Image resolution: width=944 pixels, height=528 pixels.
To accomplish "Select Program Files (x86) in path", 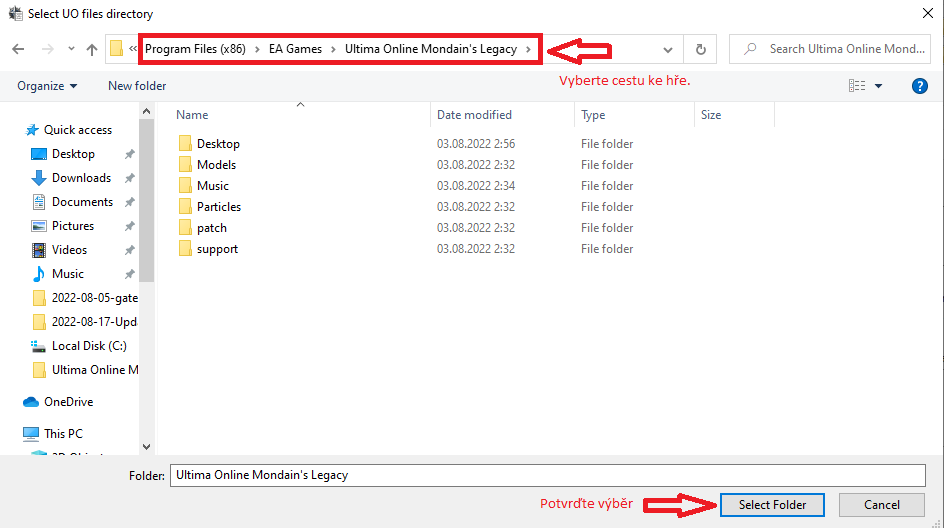I will point(195,49).
